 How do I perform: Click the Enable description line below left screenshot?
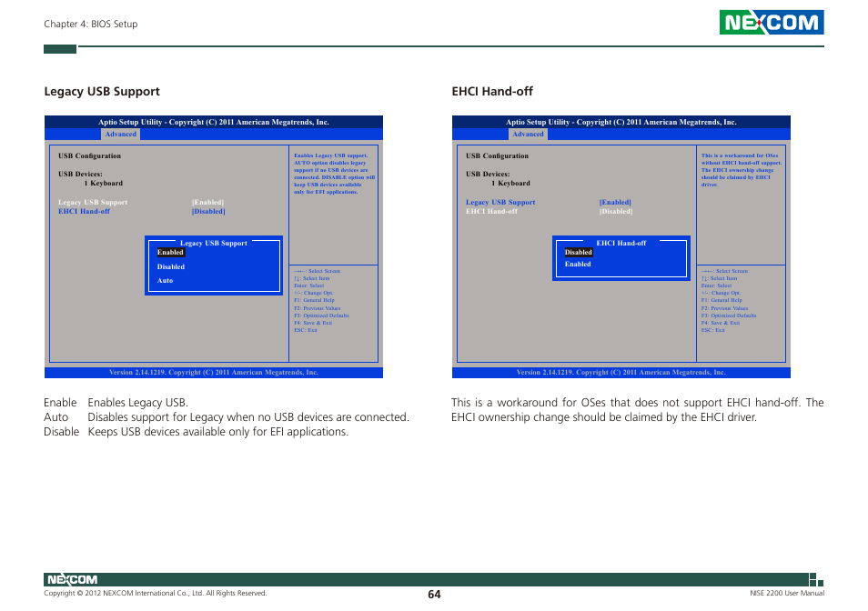click(x=116, y=403)
